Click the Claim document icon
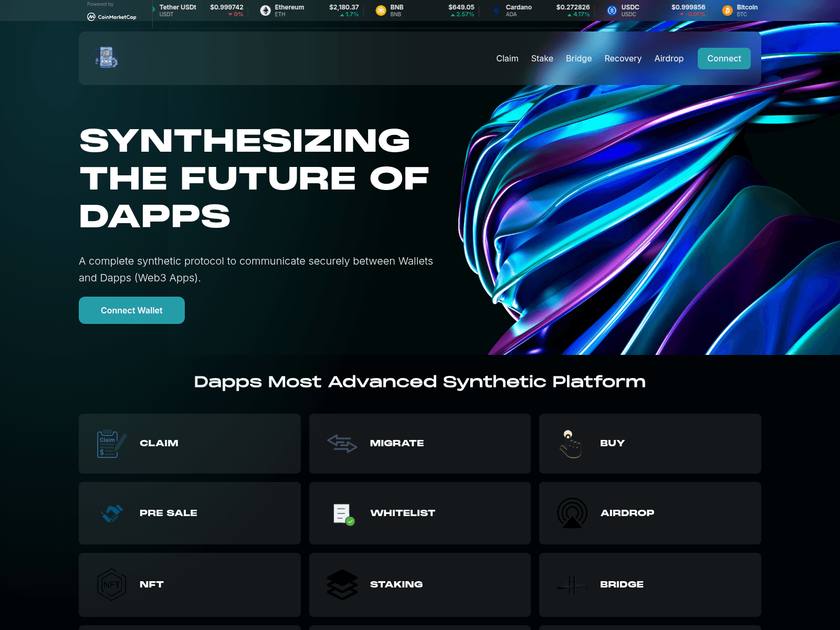This screenshot has width=840, height=630. [x=109, y=443]
